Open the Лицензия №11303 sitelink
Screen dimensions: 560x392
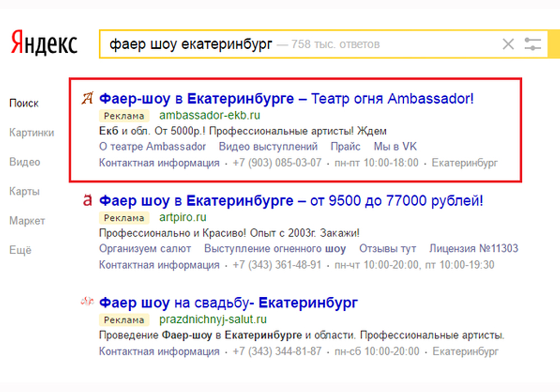[x=474, y=249]
